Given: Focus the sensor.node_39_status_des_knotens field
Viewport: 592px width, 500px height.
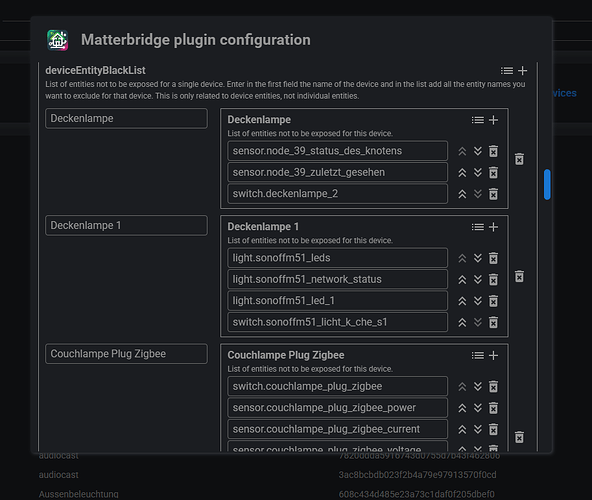Looking at the screenshot, I should click(x=338, y=151).
